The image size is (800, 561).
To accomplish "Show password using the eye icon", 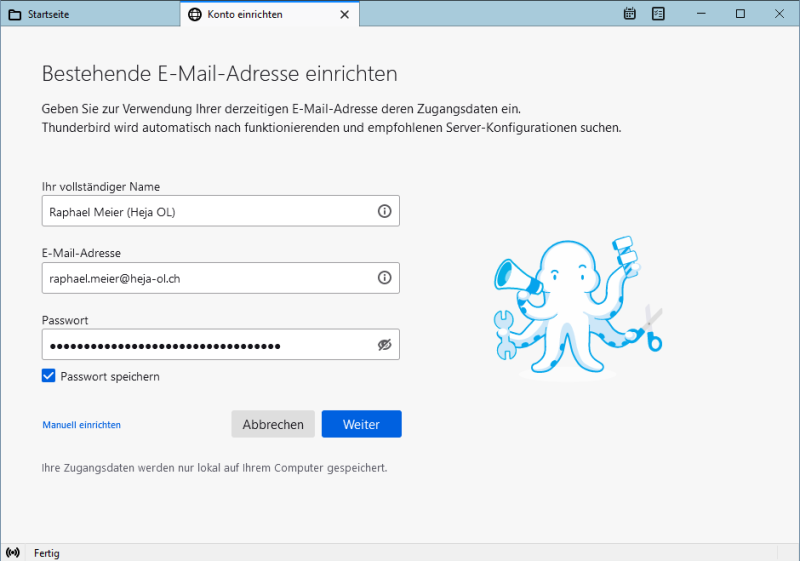I will pyautogui.click(x=384, y=345).
